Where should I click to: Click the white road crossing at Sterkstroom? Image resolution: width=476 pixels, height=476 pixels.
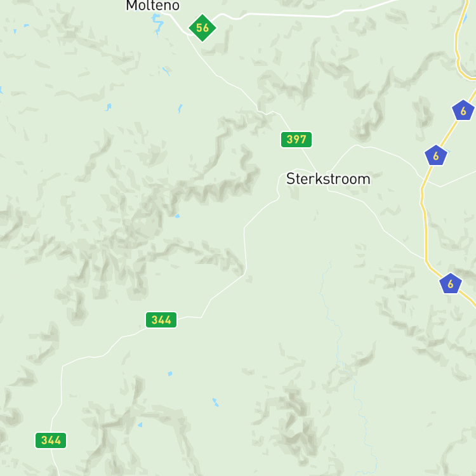pos(321,179)
